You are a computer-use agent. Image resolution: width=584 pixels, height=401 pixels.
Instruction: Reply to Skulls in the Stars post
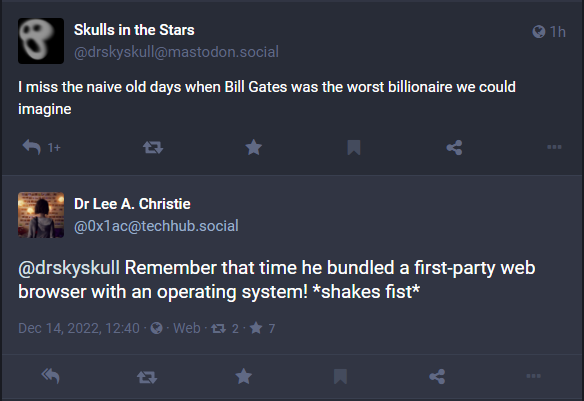(32, 147)
